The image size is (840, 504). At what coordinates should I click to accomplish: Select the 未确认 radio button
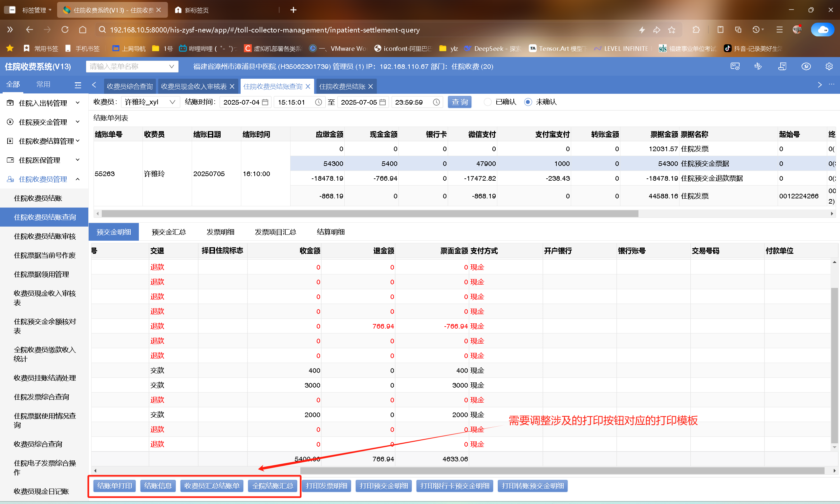(528, 102)
